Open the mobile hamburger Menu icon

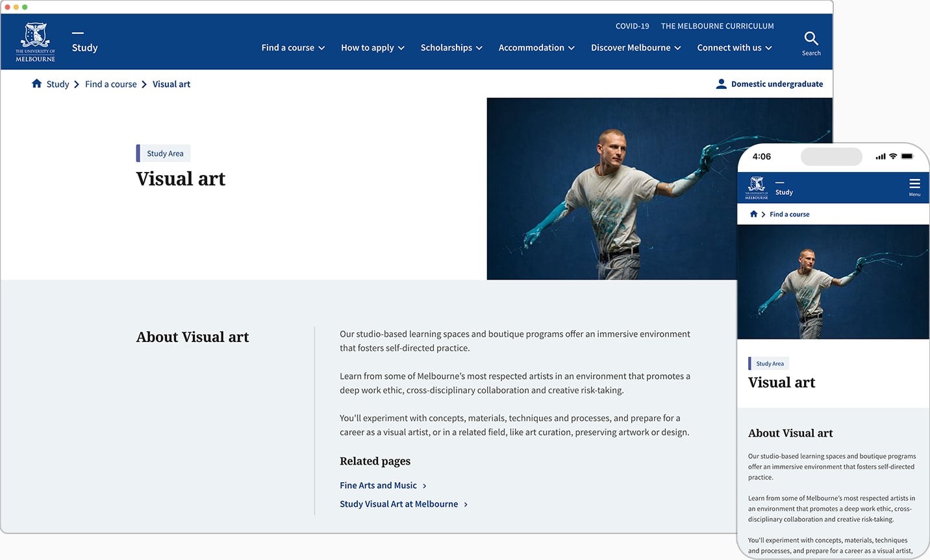pos(914,184)
